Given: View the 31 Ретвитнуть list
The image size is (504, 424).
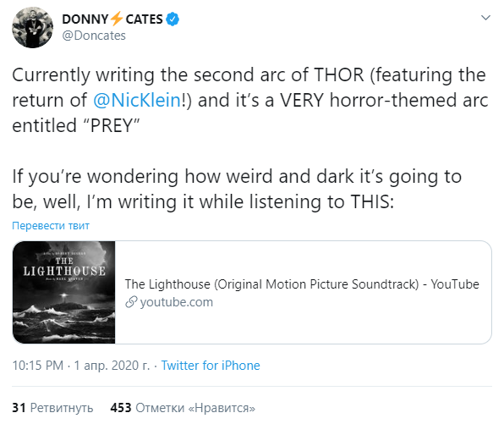Looking at the screenshot, I should pos(52,408).
